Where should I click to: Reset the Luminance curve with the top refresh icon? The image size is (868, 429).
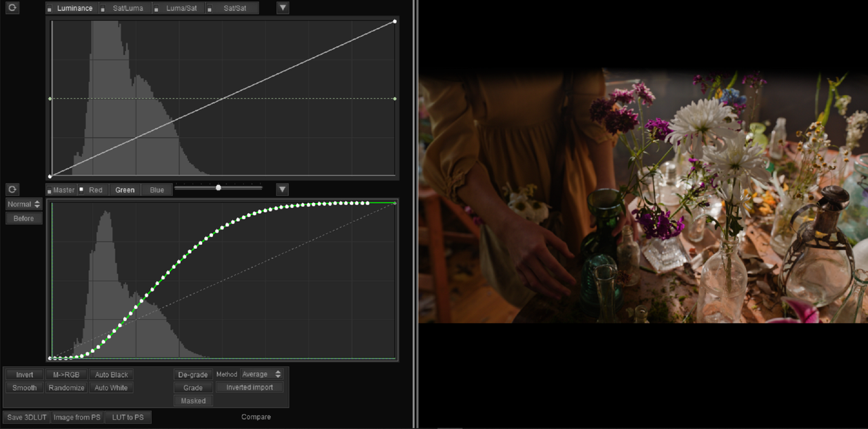point(12,8)
